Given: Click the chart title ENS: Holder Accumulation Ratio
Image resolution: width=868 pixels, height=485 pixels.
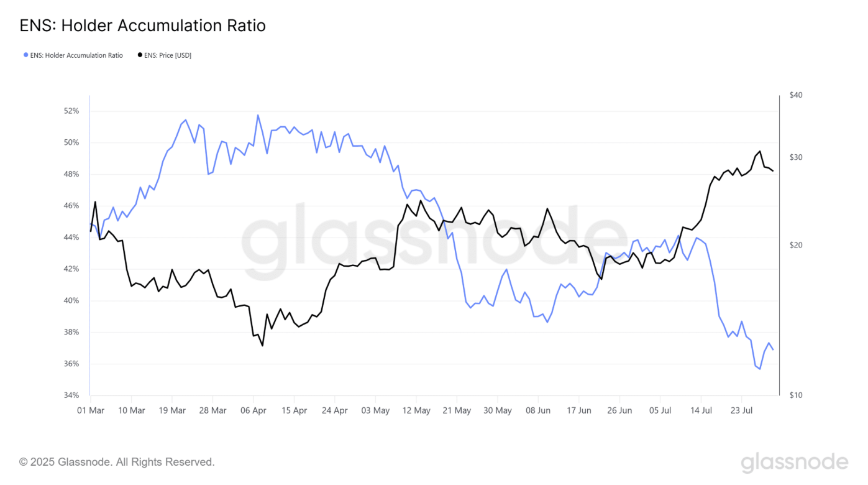Looking at the screenshot, I should pos(143,25).
